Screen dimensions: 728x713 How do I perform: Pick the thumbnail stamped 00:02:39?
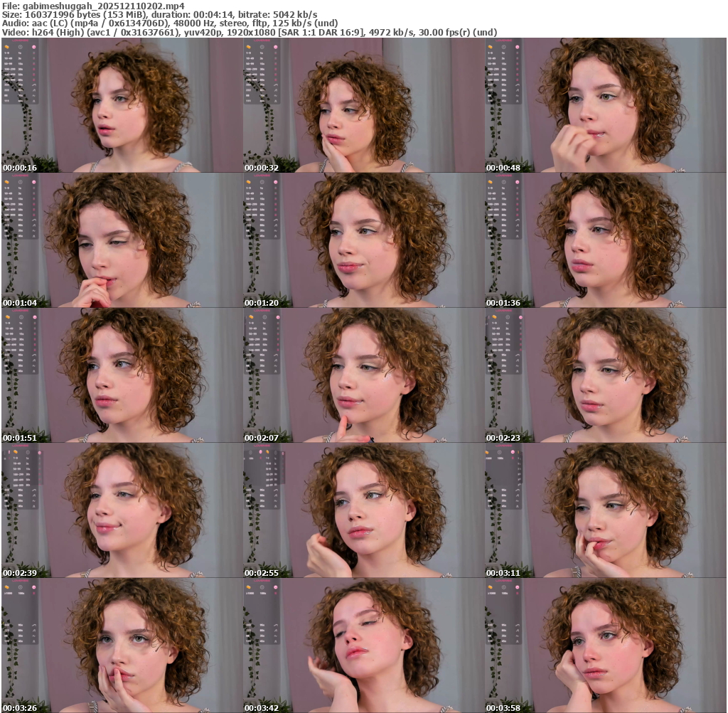click(x=122, y=510)
